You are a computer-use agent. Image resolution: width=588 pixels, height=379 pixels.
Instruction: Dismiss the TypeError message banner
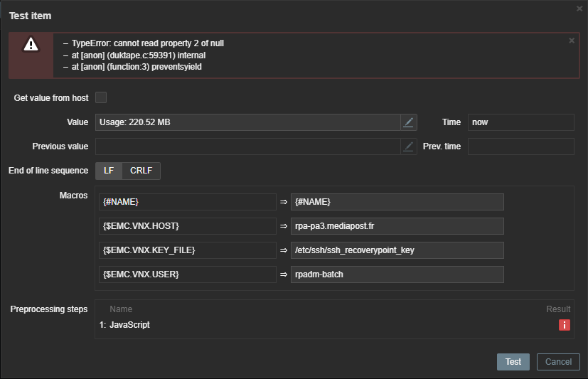coord(572,41)
